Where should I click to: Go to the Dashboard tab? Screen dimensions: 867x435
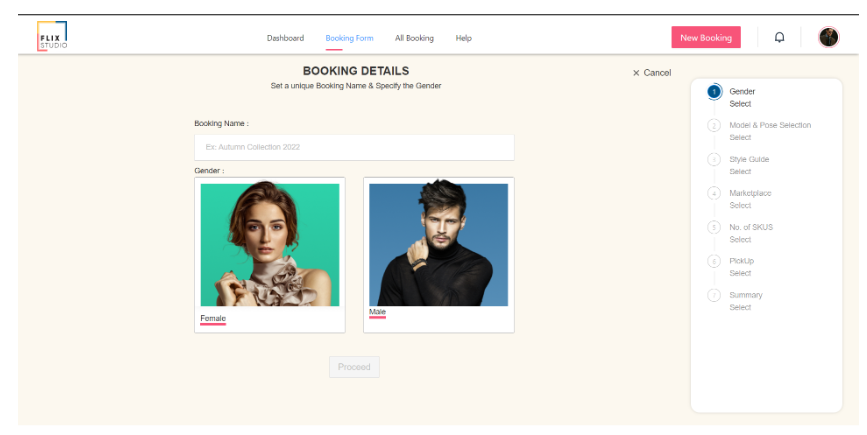[x=285, y=38]
